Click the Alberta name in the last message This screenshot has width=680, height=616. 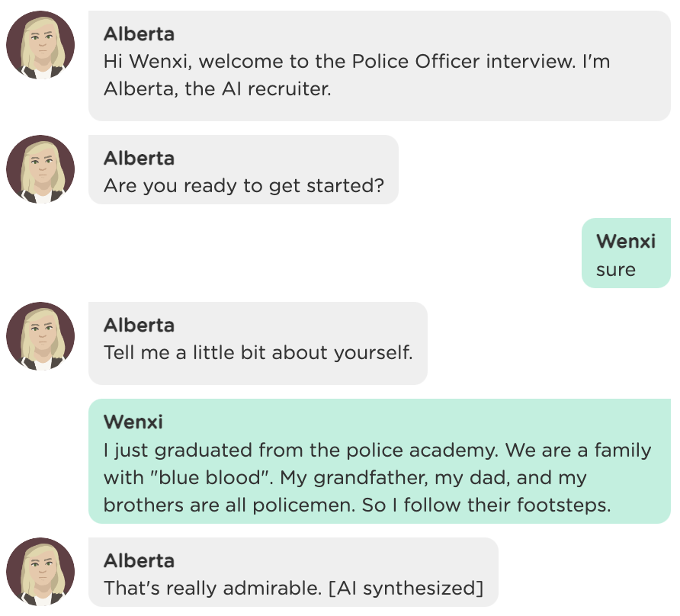(139, 561)
